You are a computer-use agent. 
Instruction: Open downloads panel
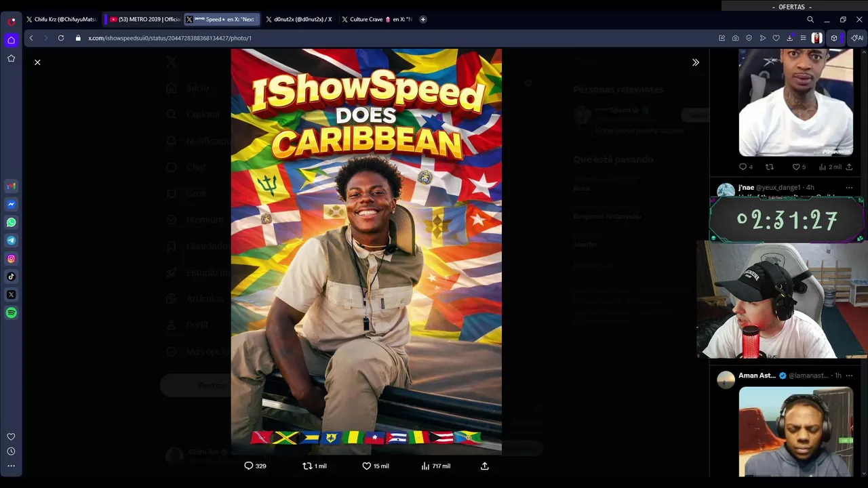[790, 38]
